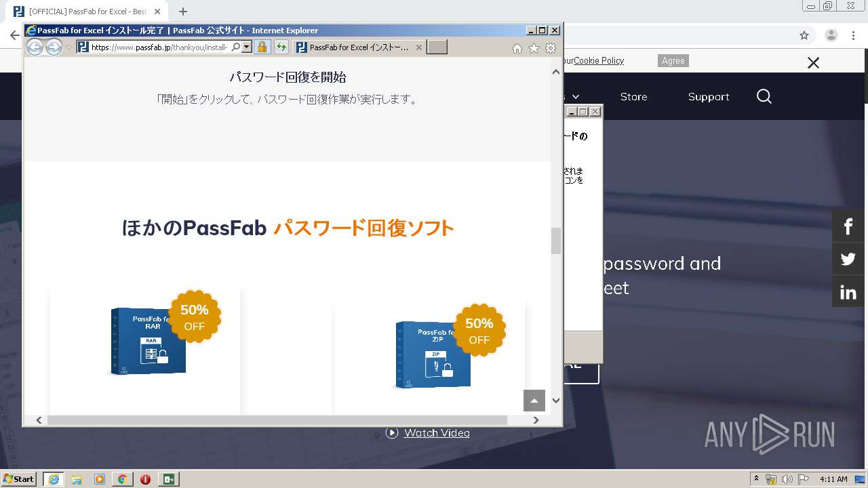This screenshot has width=868, height=488.
Task: Open Internet Explorer from taskbar
Action: [53, 479]
